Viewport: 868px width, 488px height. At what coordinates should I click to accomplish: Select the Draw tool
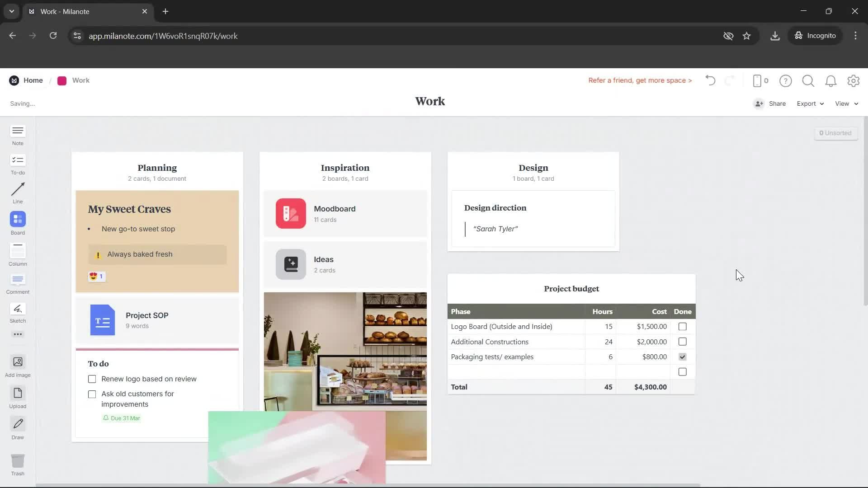tap(17, 427)
